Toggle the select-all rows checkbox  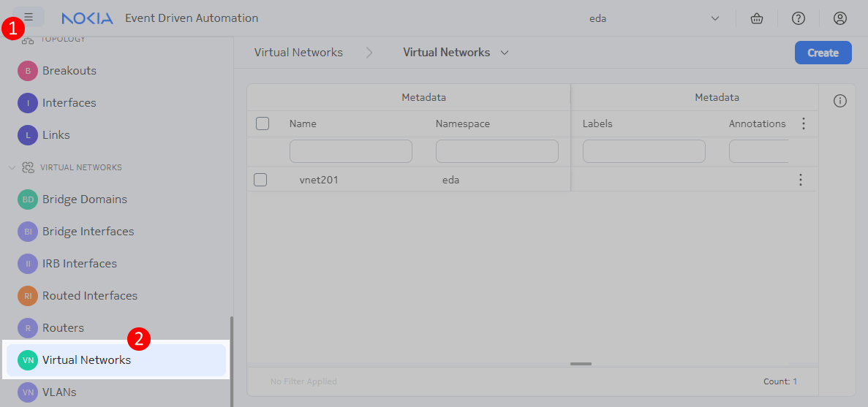pos(263,123)
